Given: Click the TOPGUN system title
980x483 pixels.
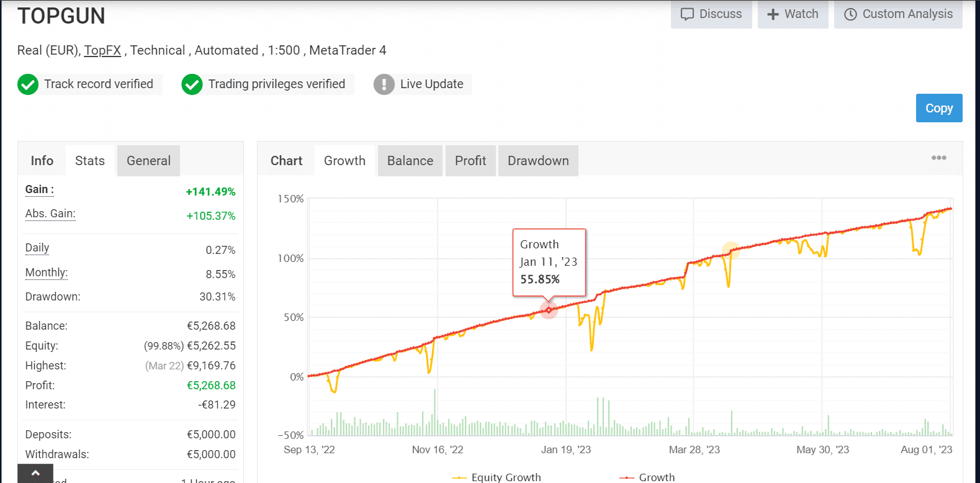Looking at the screenshot, I should [61, 16].
